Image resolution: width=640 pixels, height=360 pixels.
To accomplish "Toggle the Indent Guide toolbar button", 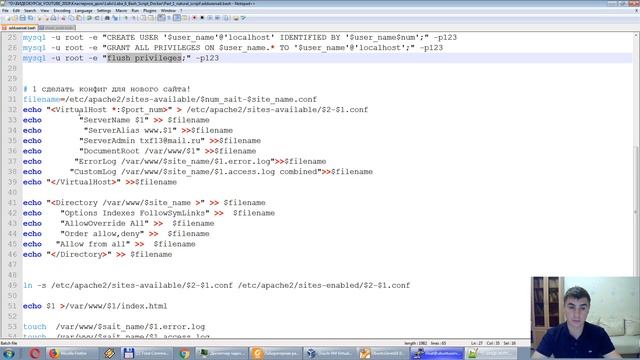I will (x=177, y=18).
